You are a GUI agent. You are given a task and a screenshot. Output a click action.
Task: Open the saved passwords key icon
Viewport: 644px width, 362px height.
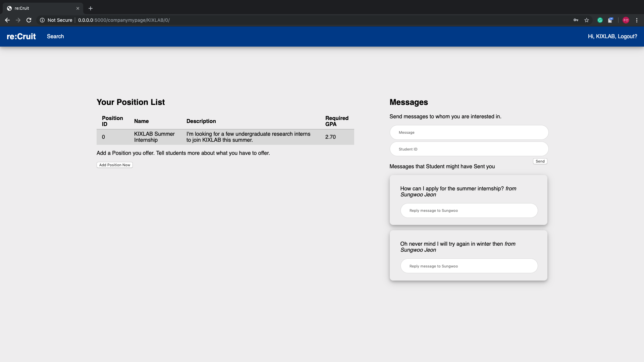[576, 20]
